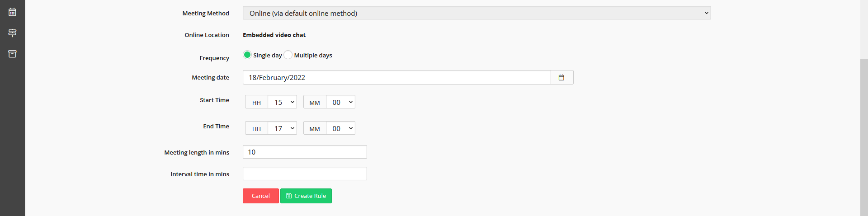Click the page vertical scrollbar
The height and width of the screenshot is (216, 868).
click(x=864, y=136)
